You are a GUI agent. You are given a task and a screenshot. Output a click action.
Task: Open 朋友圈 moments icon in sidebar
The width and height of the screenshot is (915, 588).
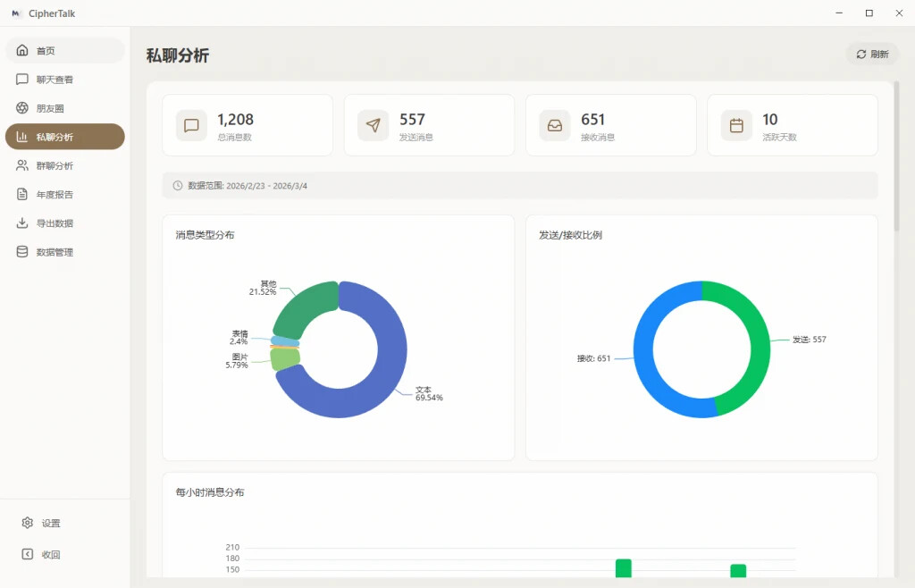click(x=22, y=107)
